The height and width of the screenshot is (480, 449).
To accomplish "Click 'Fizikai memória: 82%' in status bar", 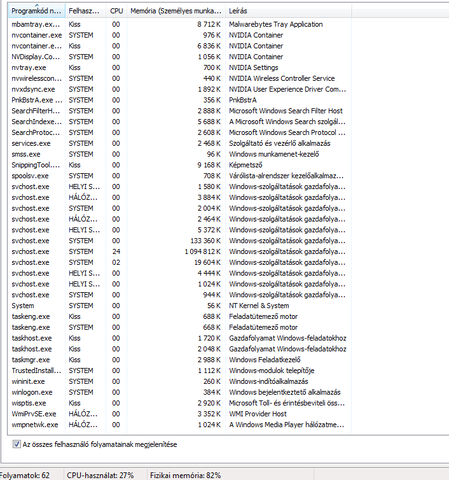I will click(x=185, y=475).
